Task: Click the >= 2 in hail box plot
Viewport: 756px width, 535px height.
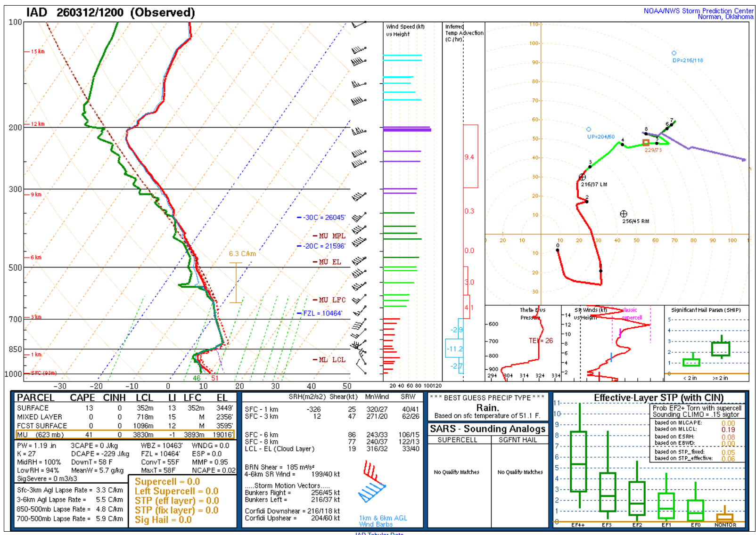Action: point(720,349)
